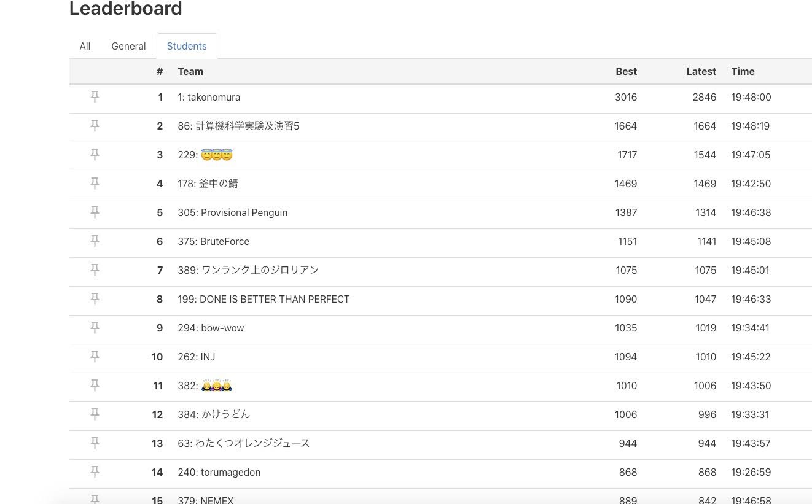
Task: Click the 375: BruteForce team name
Action: [x=214, y=241]
